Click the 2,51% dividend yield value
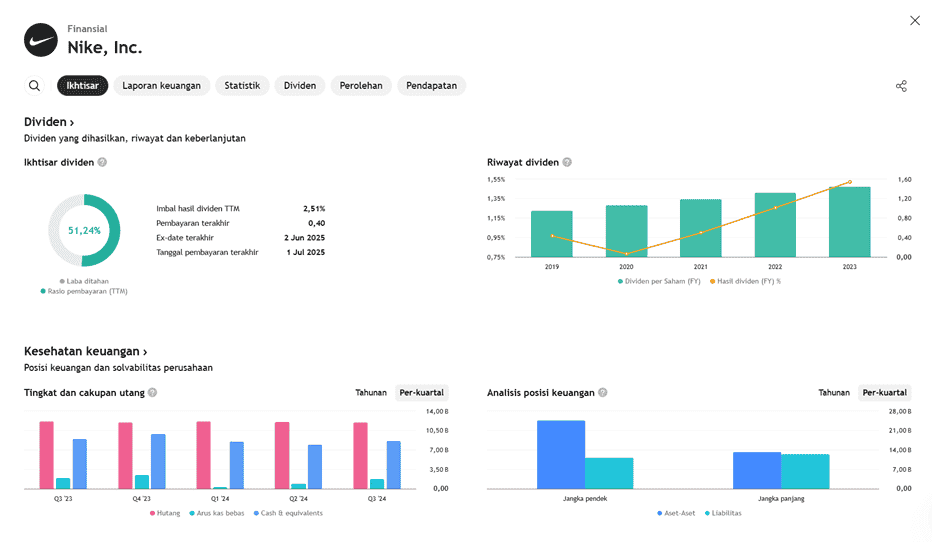Image resolution: width=932 pixels, height=542 pixels. [314, 209]
